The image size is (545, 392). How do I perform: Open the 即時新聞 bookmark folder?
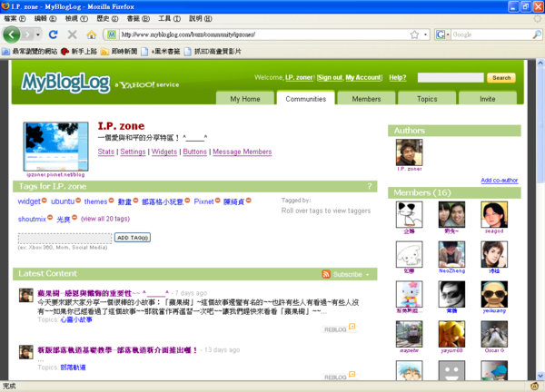pos(119,52)
